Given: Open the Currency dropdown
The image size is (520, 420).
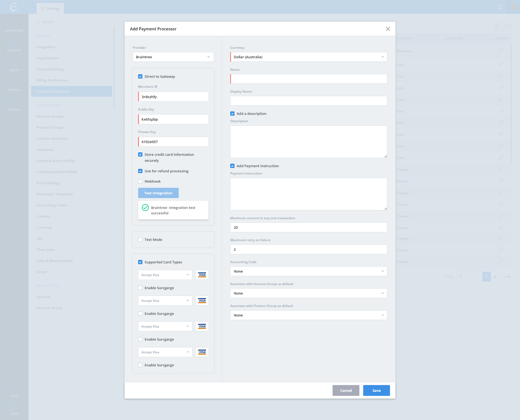Looking at the screenshot, I should (308, 57).
